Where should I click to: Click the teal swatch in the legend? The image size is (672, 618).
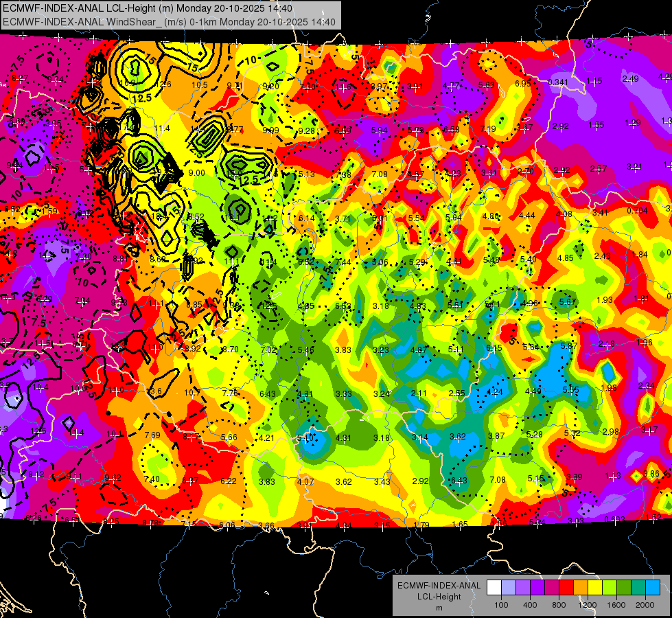[x=638, y=588]
